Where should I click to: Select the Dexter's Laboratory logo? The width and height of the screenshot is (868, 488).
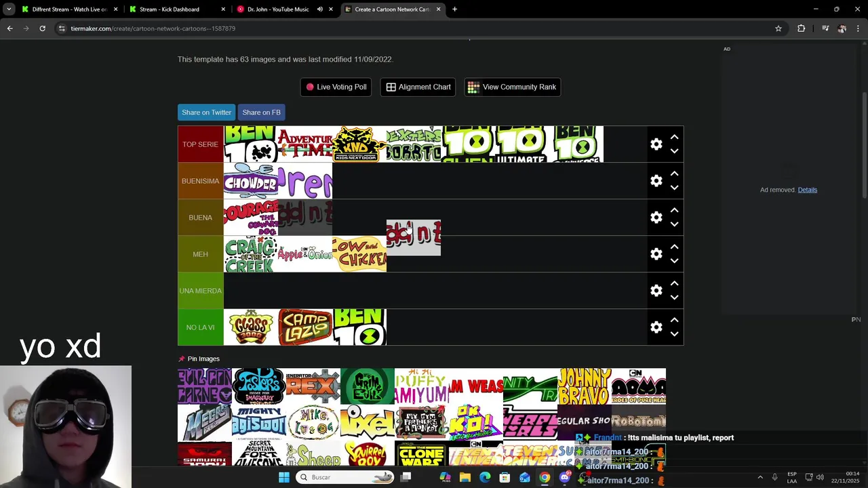click(414, 144)
